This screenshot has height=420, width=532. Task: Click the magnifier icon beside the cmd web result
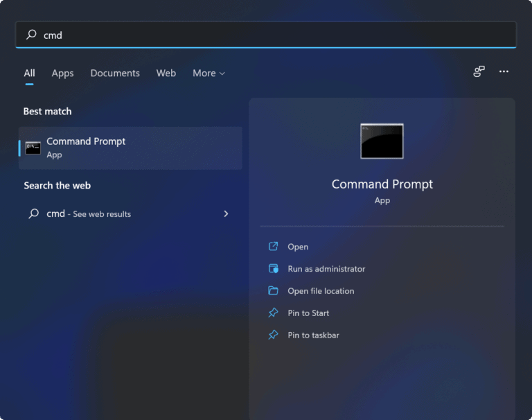[x=33, y=214]
